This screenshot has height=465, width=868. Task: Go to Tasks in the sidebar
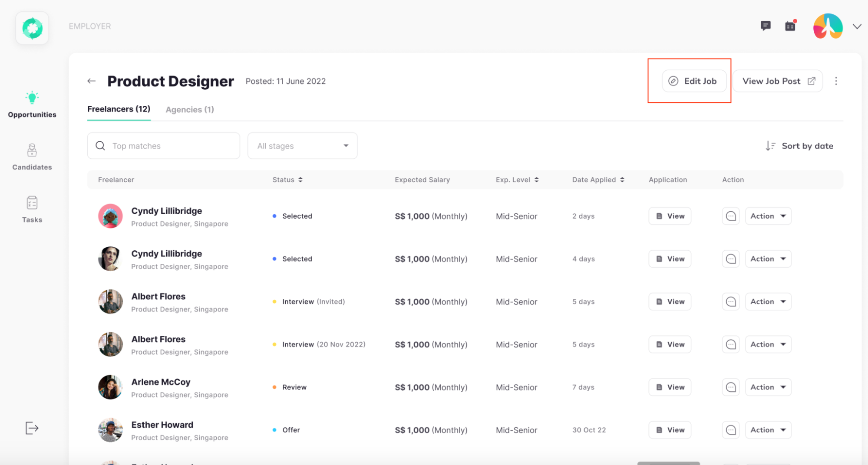tap(32, 210)
